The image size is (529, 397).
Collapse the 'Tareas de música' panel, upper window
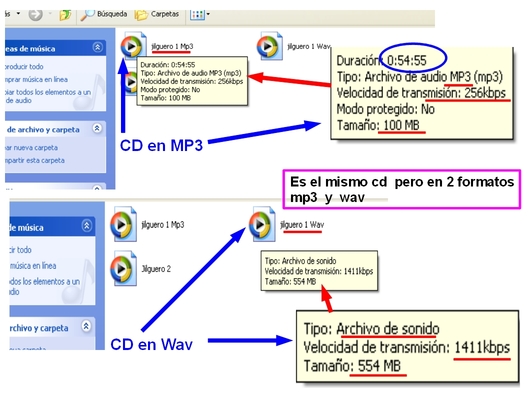coord(98,48)
